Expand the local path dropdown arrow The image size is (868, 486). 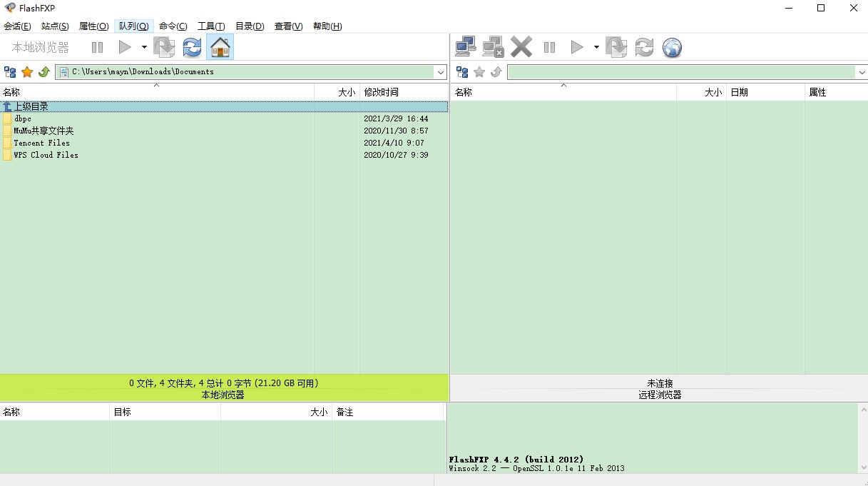441,72
